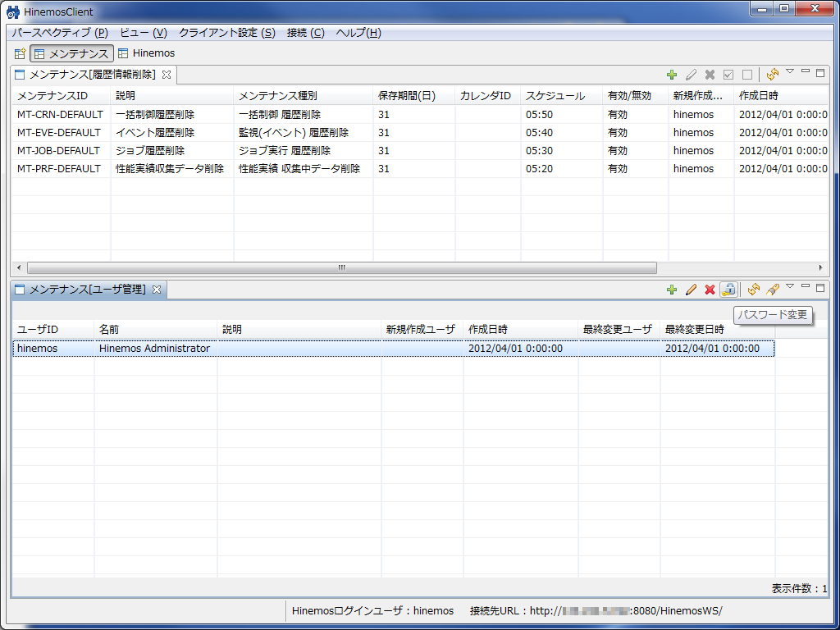Click the 接続先URL status bar entry
Screen dimensions: 840x630
(x=596, y=610)
